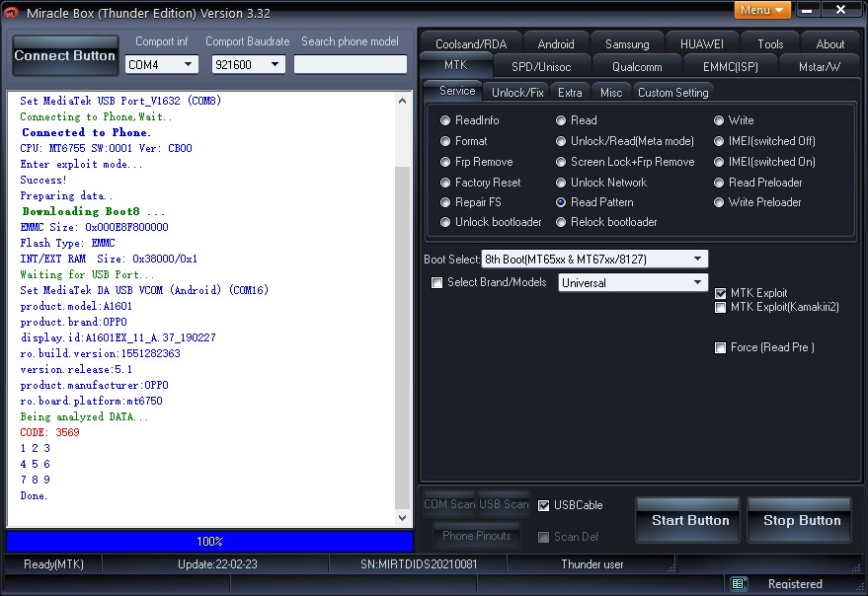868x596 pixels.
Task: Switch to the EMMC(ISP) tab
Action: (730, 67)
